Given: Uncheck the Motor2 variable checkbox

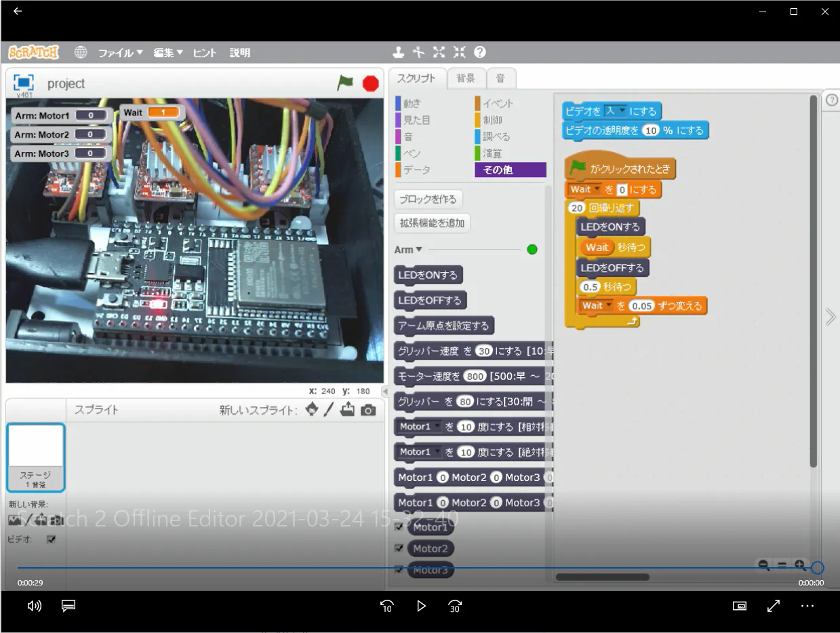Looking at the screenshot, I should (x=399, y=548).
